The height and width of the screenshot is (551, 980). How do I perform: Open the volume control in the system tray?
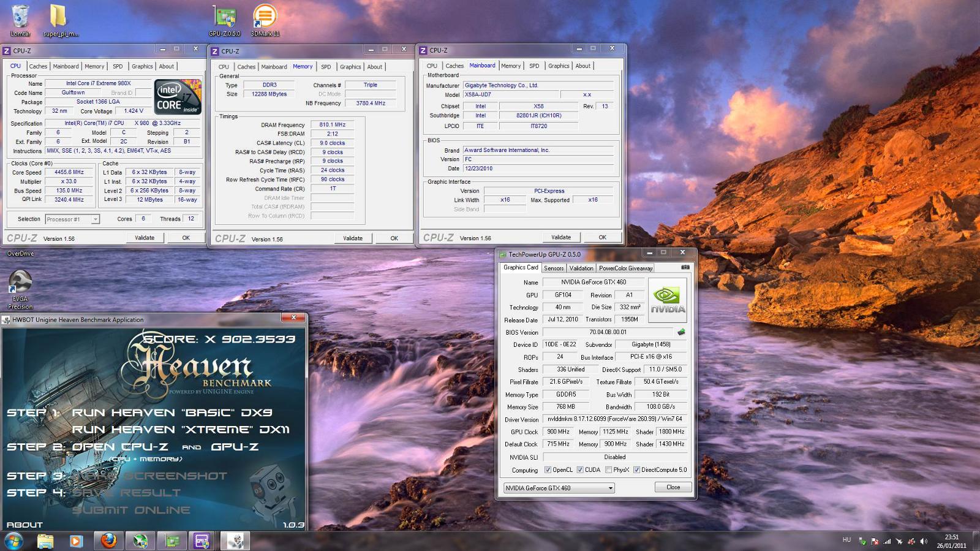[x=923, y=541]
